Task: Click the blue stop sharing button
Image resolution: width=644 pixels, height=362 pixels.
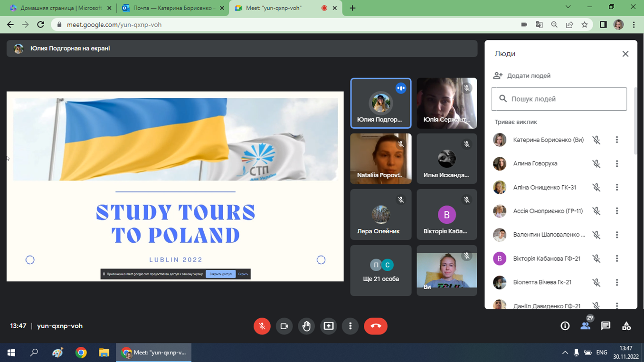Action: 220,274
